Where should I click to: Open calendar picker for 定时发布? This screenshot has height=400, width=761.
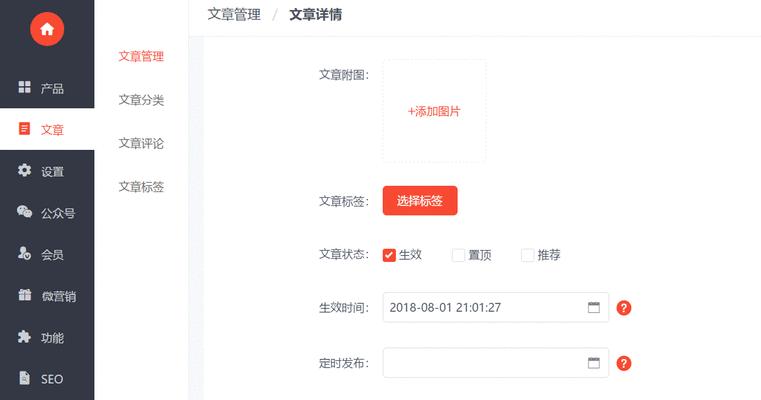pos(594,363)
